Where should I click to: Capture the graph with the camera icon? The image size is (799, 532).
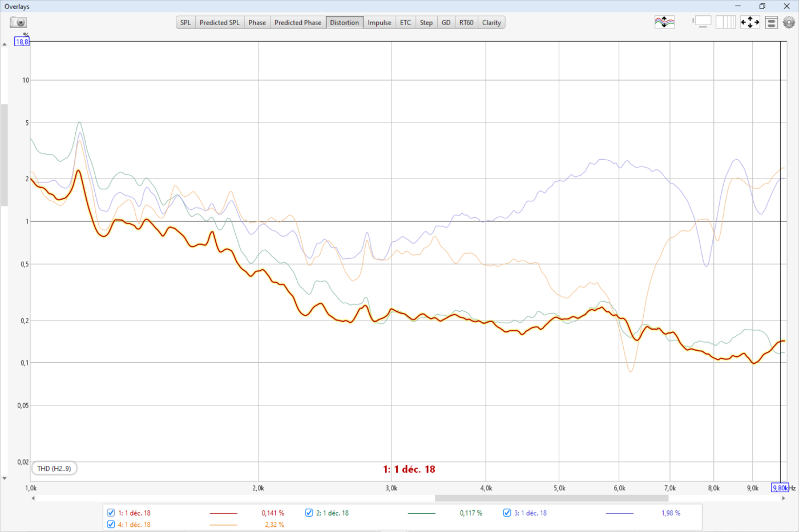click(18, 22)
